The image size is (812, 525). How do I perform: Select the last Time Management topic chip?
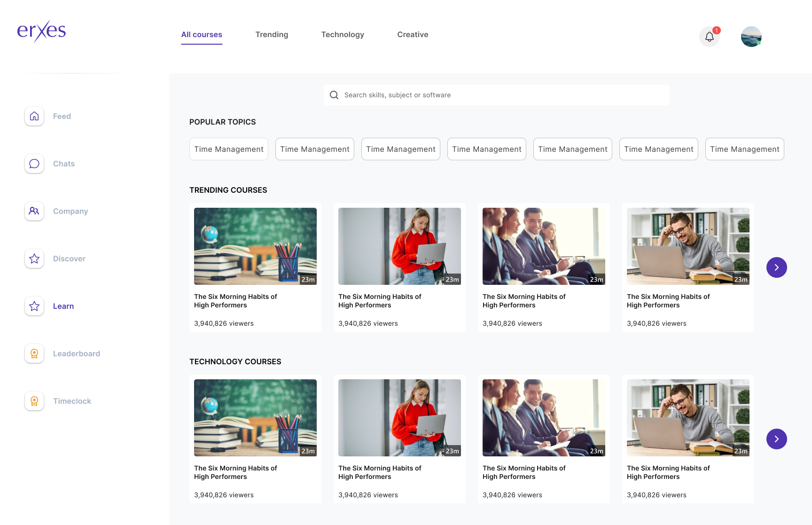click(744, 149)
